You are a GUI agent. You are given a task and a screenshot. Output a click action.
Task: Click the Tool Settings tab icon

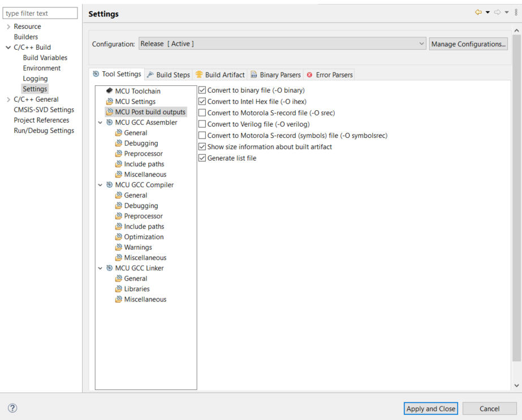pyautogui.click(x=96, y=74)
